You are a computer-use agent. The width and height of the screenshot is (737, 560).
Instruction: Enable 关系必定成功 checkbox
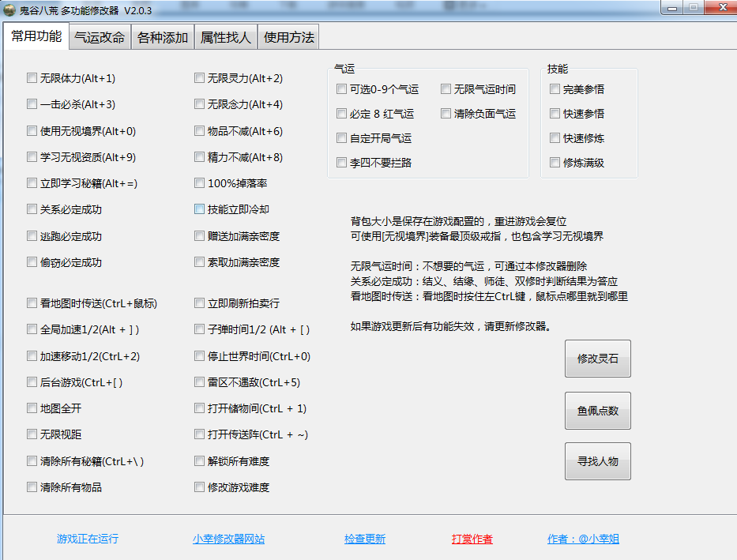32,209
